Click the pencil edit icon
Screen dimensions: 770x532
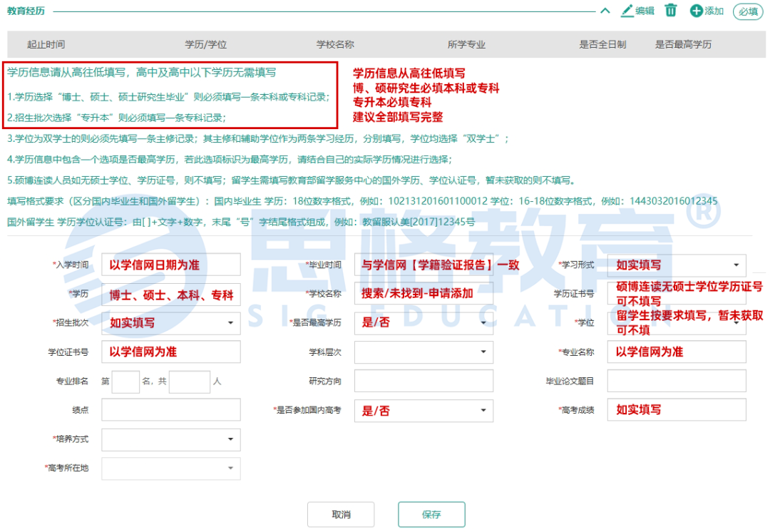pyautogui.click(x=627, y=11)
